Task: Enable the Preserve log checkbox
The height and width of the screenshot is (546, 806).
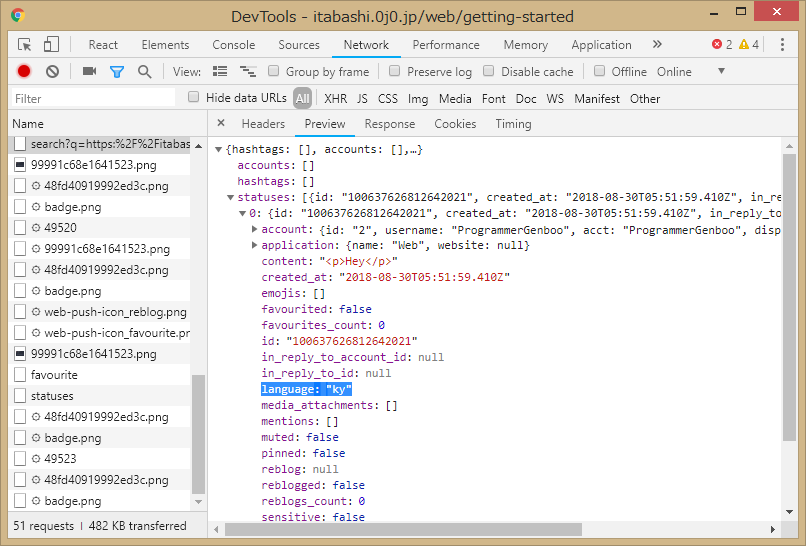Action: [x=395, y=72]
